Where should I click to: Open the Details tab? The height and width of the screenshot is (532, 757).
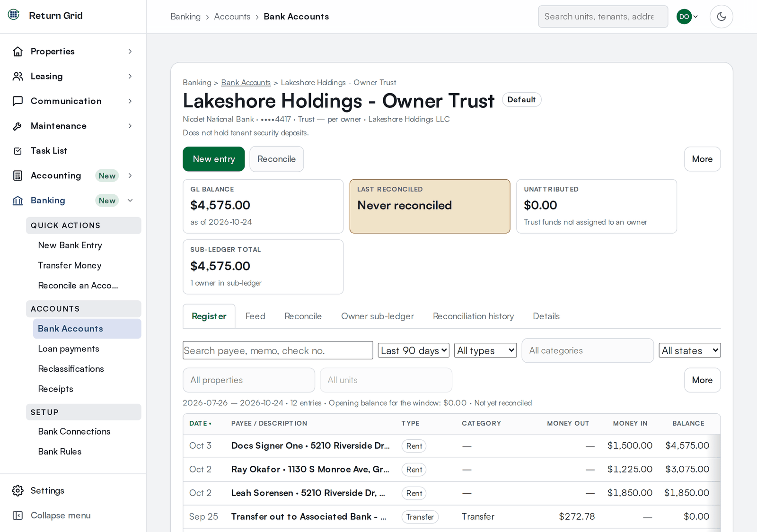[x=546, y=316]
